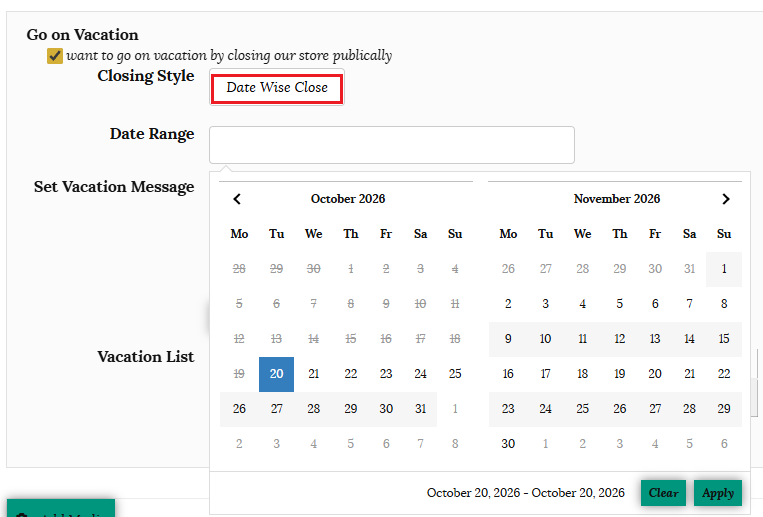Pick October 25 in the calendar
763x517 pixels.
(x=455, y=374)
